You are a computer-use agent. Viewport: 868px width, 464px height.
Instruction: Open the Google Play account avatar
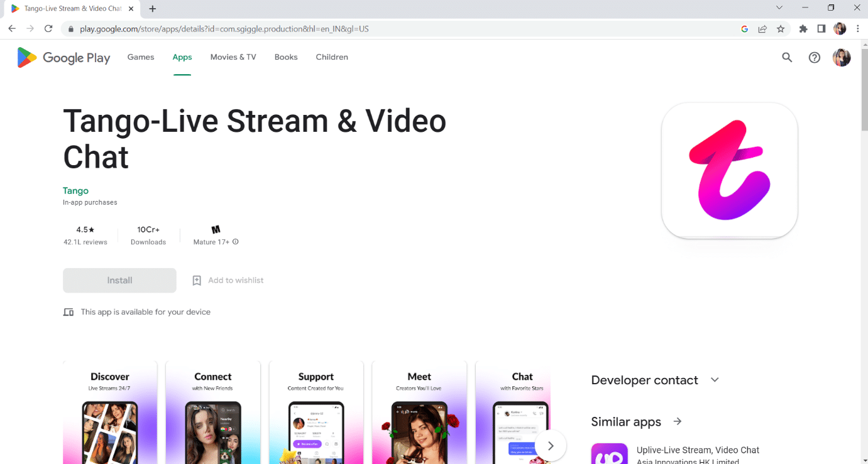tap(842, 57)
